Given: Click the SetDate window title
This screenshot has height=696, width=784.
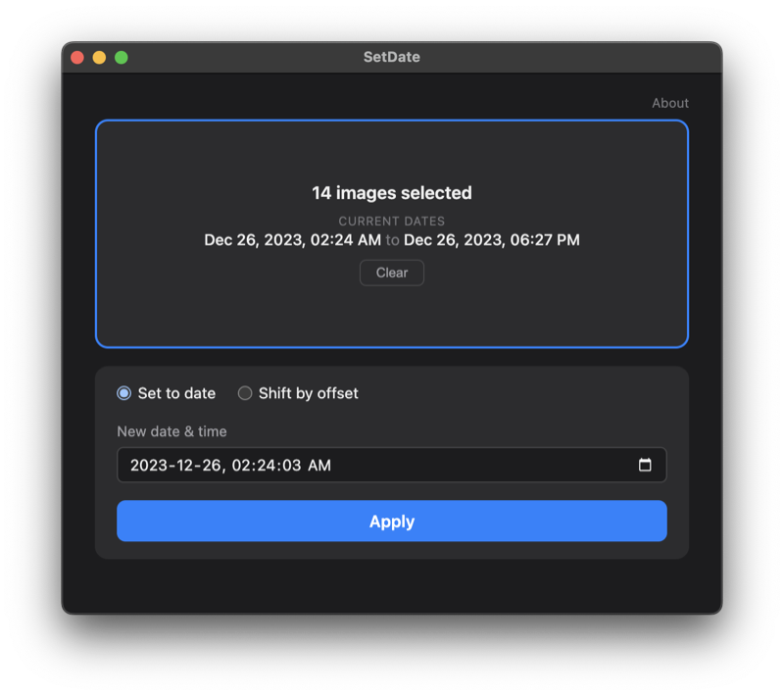Looking at the screenshot, I should pos(391,57).
